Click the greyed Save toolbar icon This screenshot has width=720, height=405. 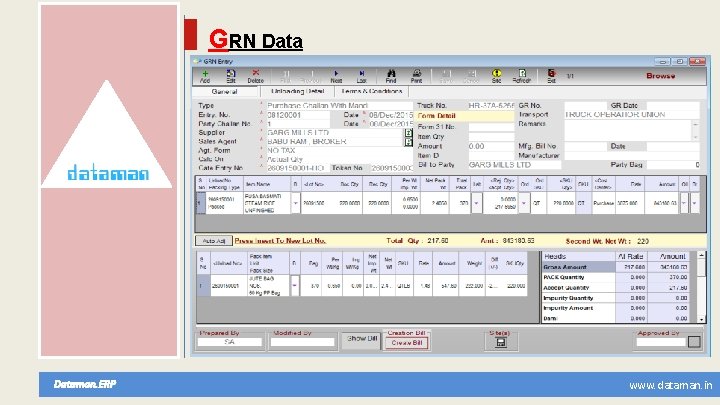(x=446, y=76)
